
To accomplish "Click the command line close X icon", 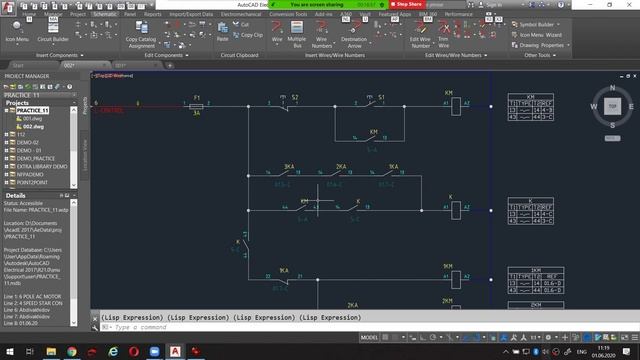I will point(95,318).
